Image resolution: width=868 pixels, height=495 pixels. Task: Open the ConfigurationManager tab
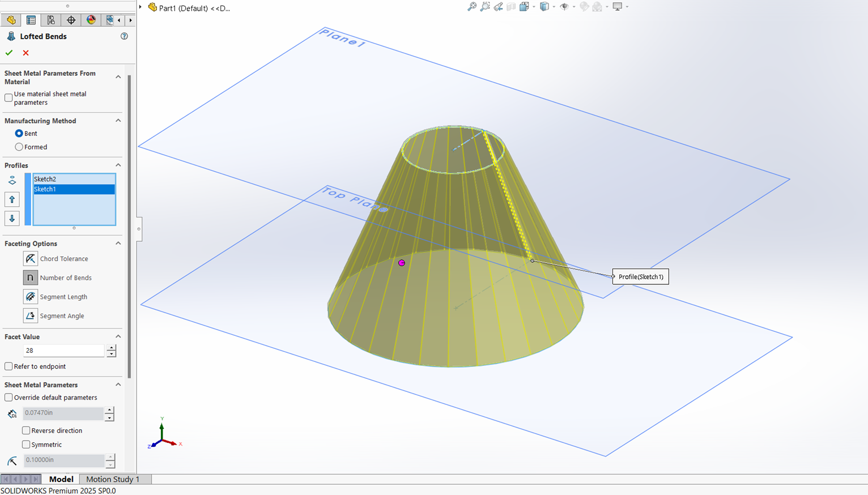click(x=50, y=20)
